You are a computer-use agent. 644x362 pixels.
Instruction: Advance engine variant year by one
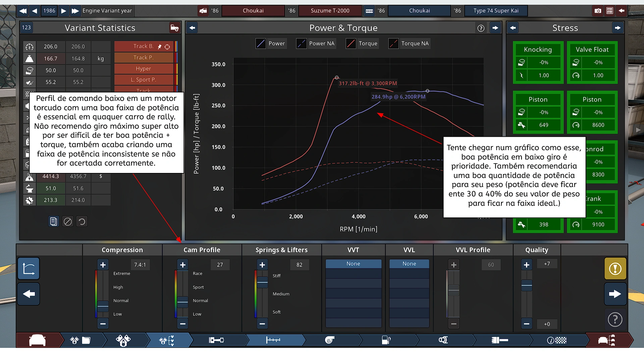click(x=63, y=11)
